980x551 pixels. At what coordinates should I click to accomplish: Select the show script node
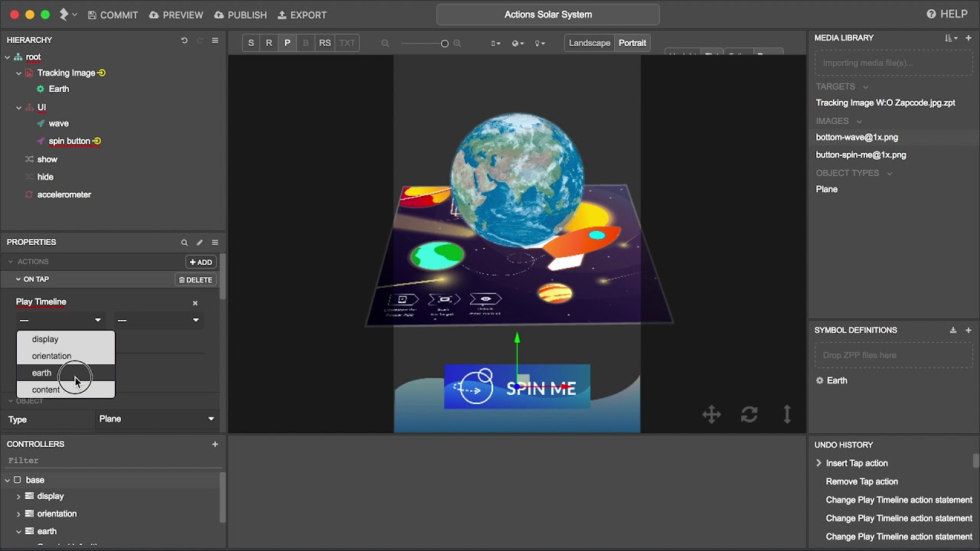47,159
